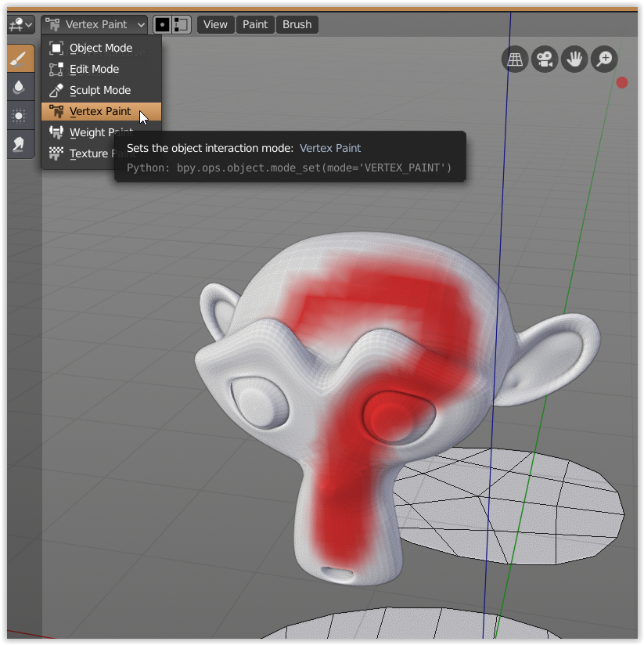This screenshot has height=645, width=644.
Task: Select the Draw brush tool
Action: pyautogui.click(x=20, y=59)
